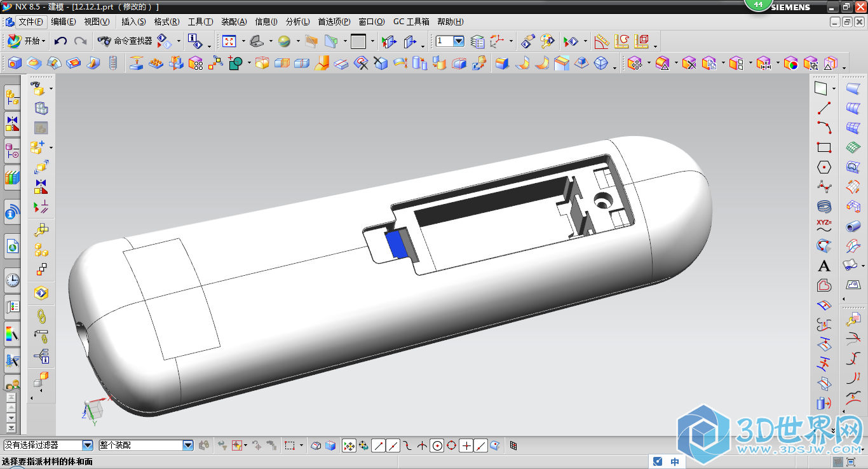Click the Redo arrow in the toolbar
This screenshot has width=868, height=469.
(x=80, y=41)
